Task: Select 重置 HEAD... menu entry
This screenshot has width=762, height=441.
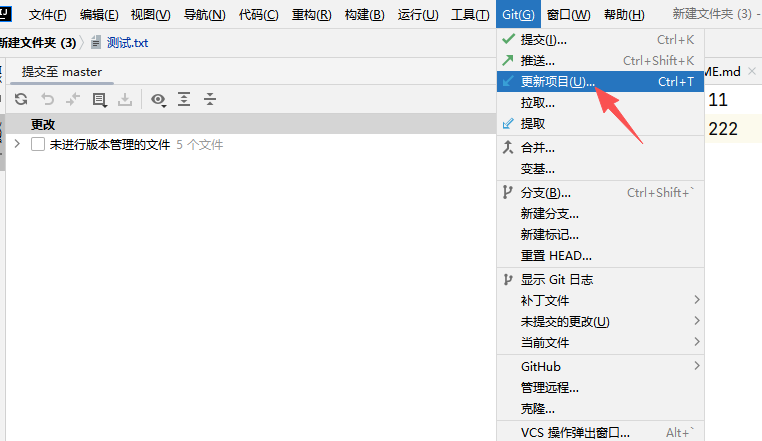Action: (x=600, y=255)
